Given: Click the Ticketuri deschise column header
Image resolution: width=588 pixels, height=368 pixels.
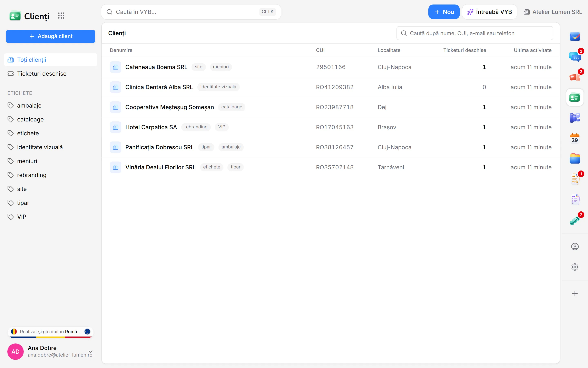Looking at the screenshot, I should click(464, 50).
